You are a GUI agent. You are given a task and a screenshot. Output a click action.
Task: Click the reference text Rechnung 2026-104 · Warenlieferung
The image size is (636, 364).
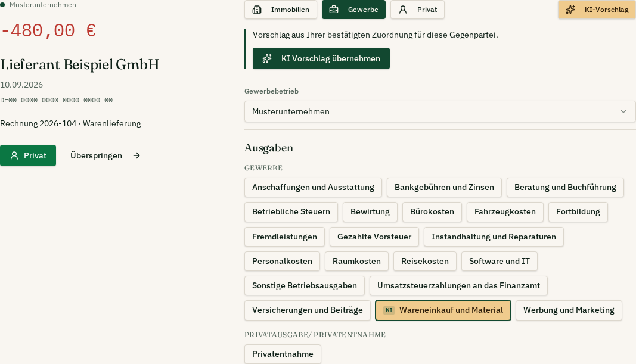70,124
